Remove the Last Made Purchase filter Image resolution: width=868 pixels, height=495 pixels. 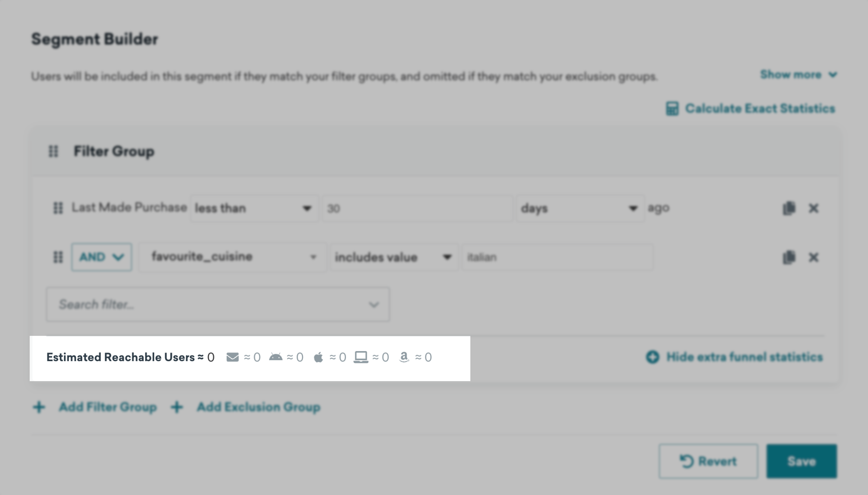[813, 208]
